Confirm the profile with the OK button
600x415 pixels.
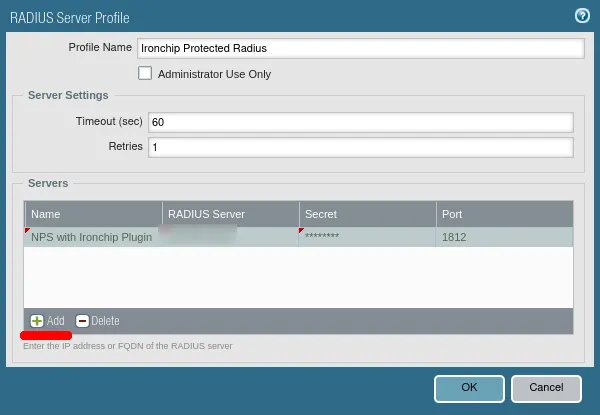[x=469, y=389]
